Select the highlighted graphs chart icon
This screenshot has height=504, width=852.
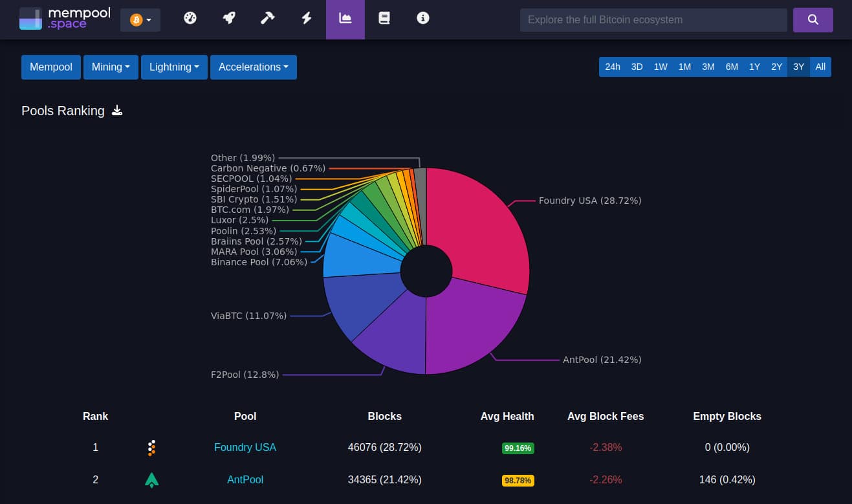click(x=345, y=18)
